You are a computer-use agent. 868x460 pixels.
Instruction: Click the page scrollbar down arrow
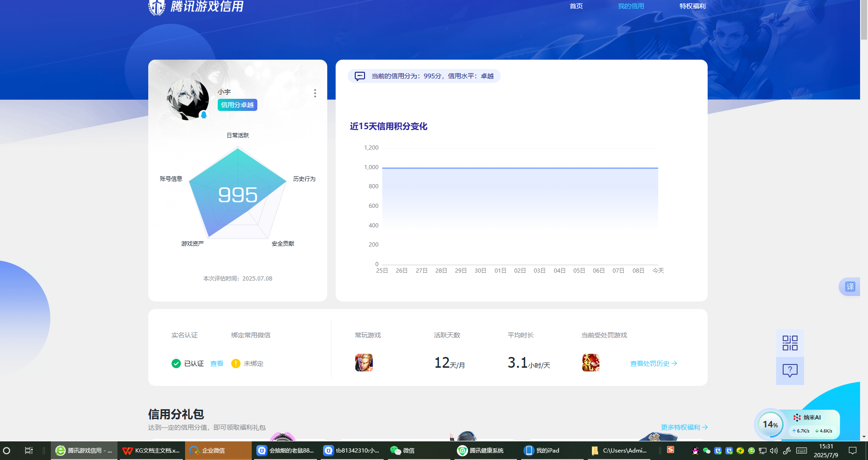(864, 437)
